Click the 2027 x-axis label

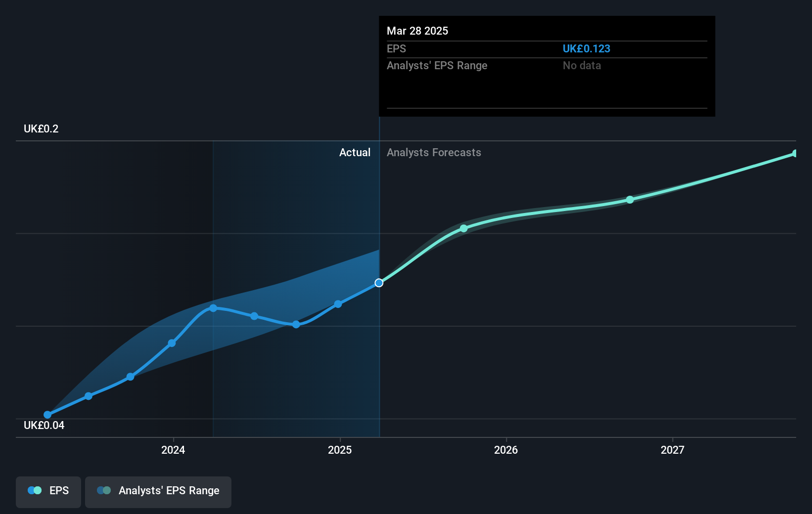tap(673, 450)
